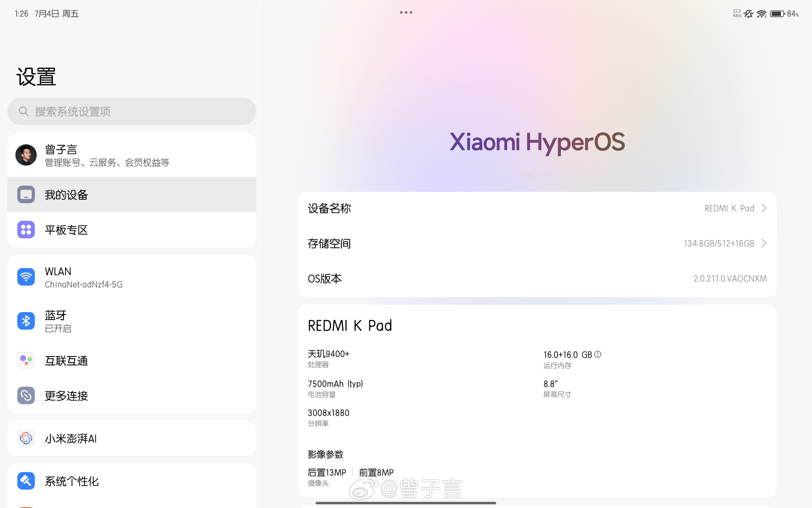Open the 小米澎湃AI settings item
The image size is (812, 508).
pos(131,438)
